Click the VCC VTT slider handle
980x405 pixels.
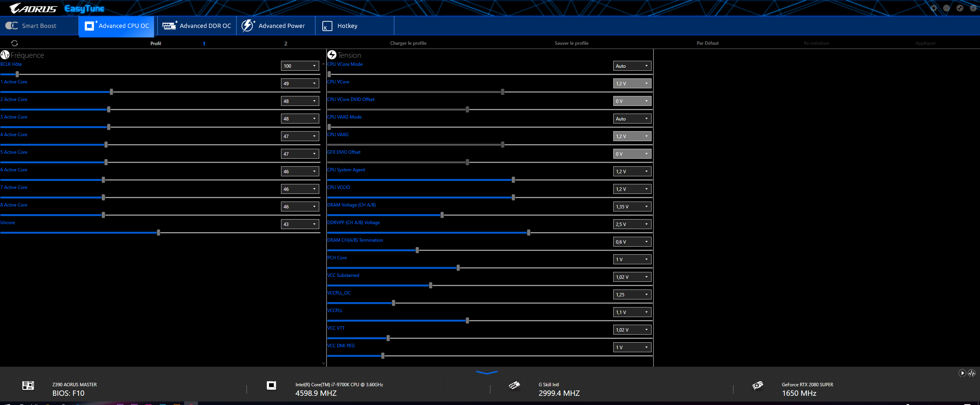tap(388, 338)
